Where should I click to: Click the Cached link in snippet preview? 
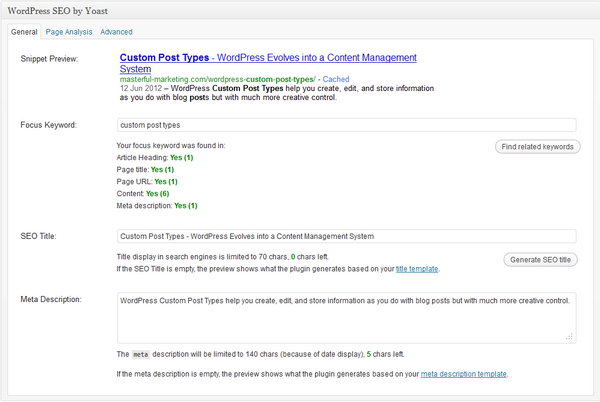tap(336, 79)
